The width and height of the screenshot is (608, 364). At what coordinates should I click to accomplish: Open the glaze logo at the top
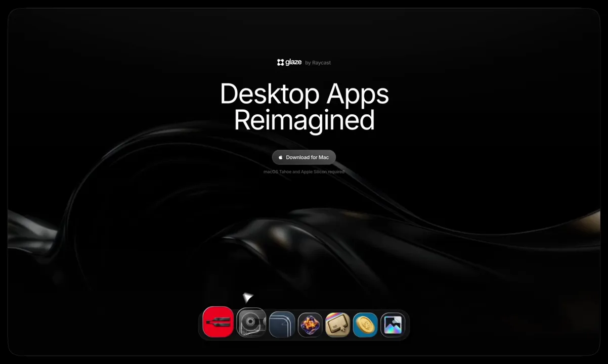(x=289, y=62)
